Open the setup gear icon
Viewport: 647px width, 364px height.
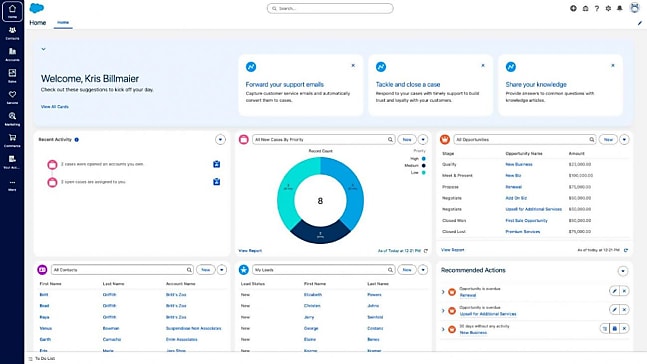coord(608,8)
